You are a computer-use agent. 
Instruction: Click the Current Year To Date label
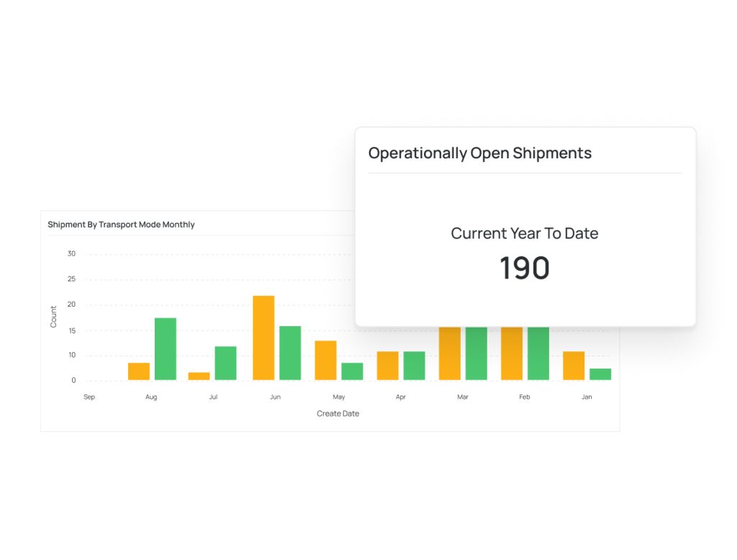tap(524, 233)
